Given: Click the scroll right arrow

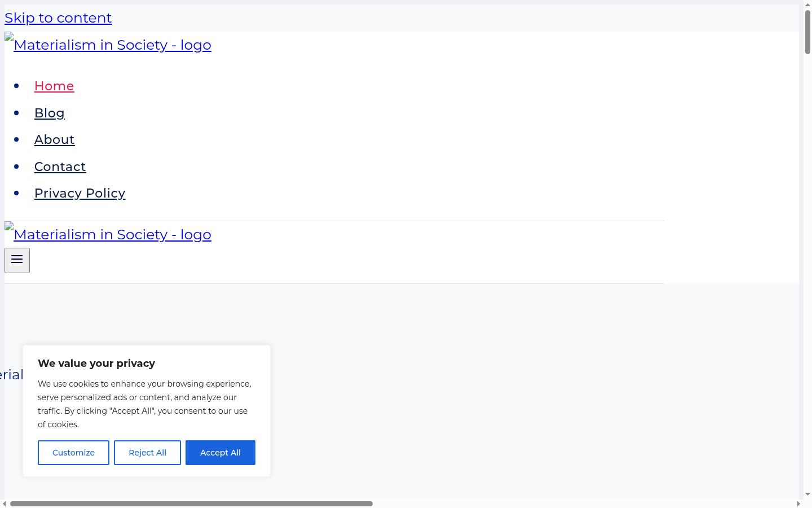Looking at the screenshot, I should (798, 503).
